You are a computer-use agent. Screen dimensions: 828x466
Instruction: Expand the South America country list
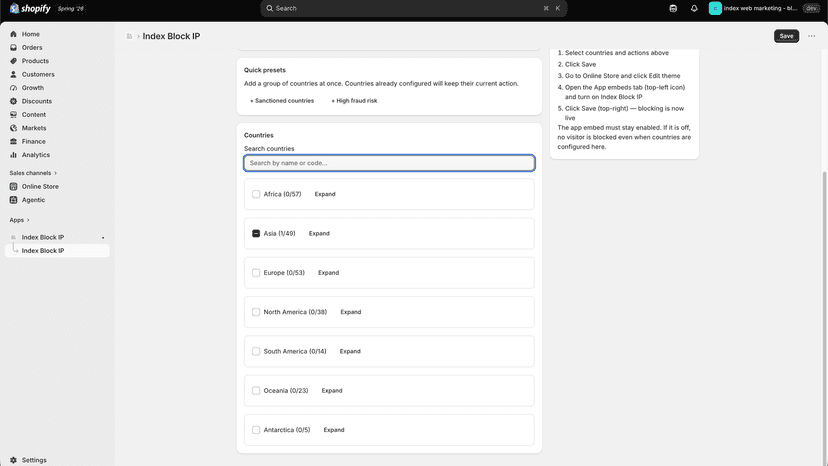[350, 351]
